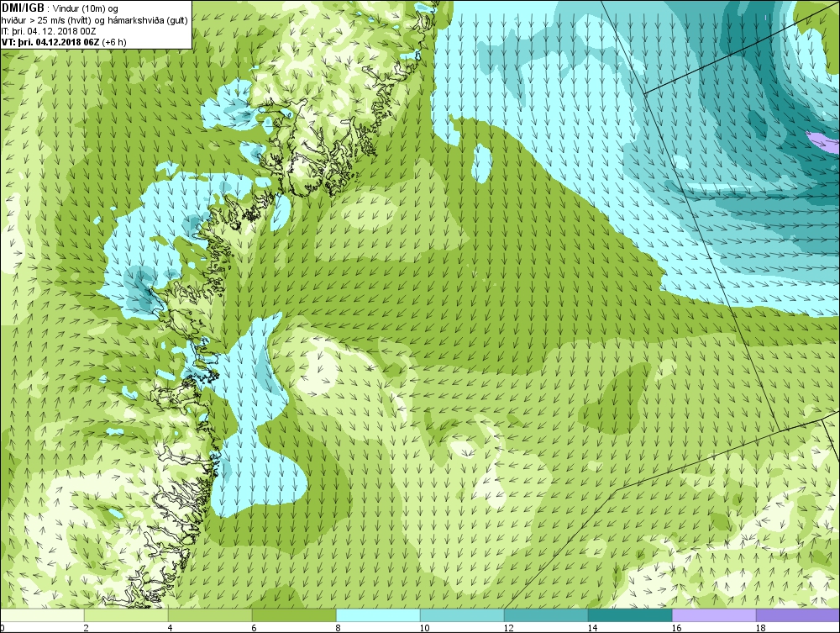The image size is (840, 633).
Task: Click the scale label "16"
Action: [676, 628]
